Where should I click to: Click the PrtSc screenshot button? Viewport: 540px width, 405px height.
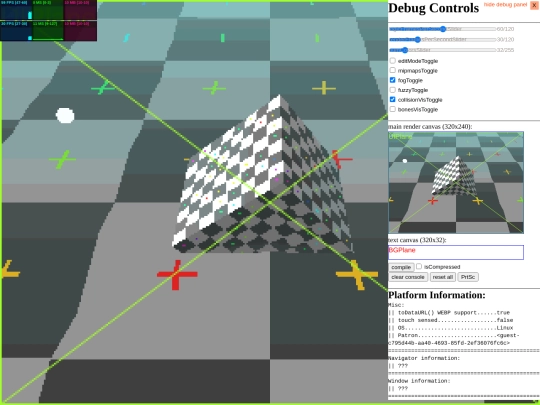[468, 277]
